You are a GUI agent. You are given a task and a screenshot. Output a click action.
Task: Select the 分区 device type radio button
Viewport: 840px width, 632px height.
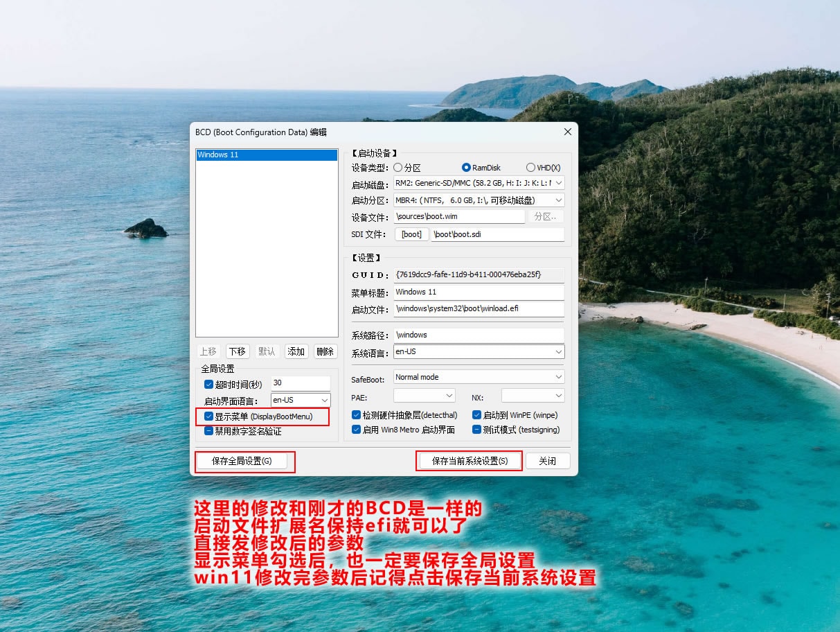coord(398,168)
